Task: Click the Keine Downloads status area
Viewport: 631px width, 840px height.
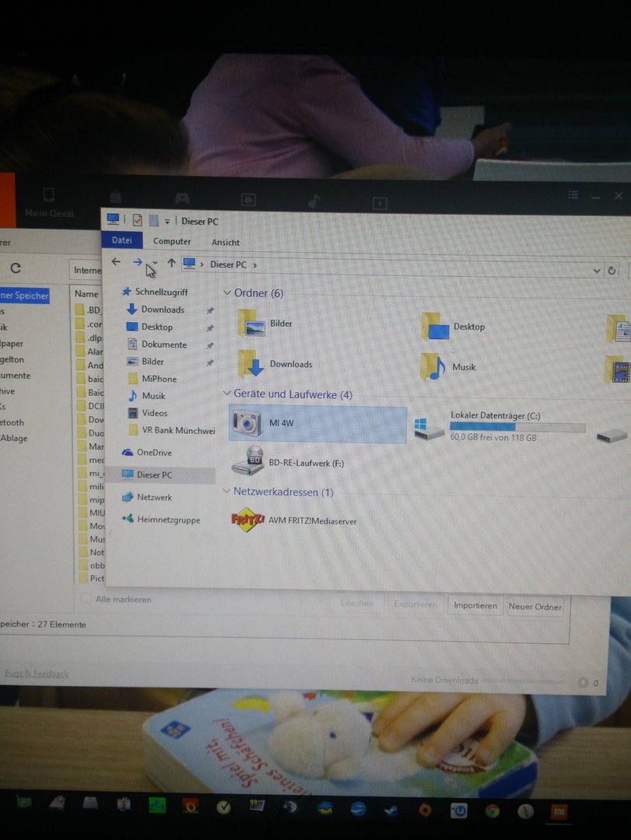Action: pos(444,680)
